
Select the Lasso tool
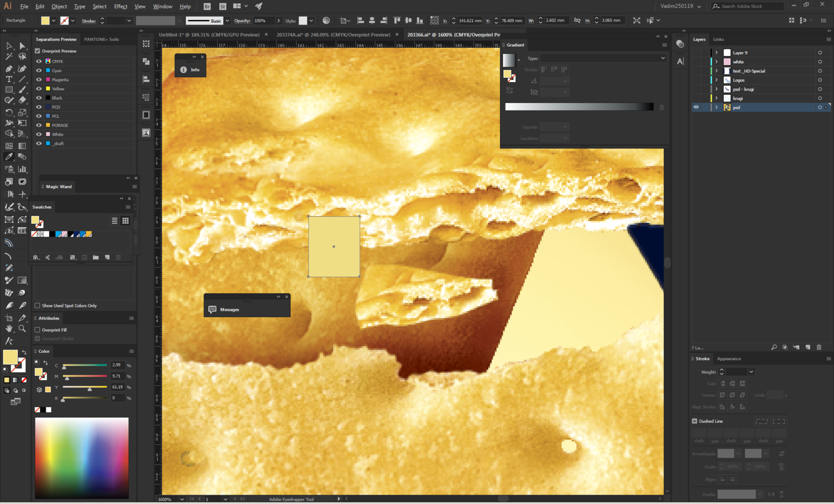pos(22,57)
